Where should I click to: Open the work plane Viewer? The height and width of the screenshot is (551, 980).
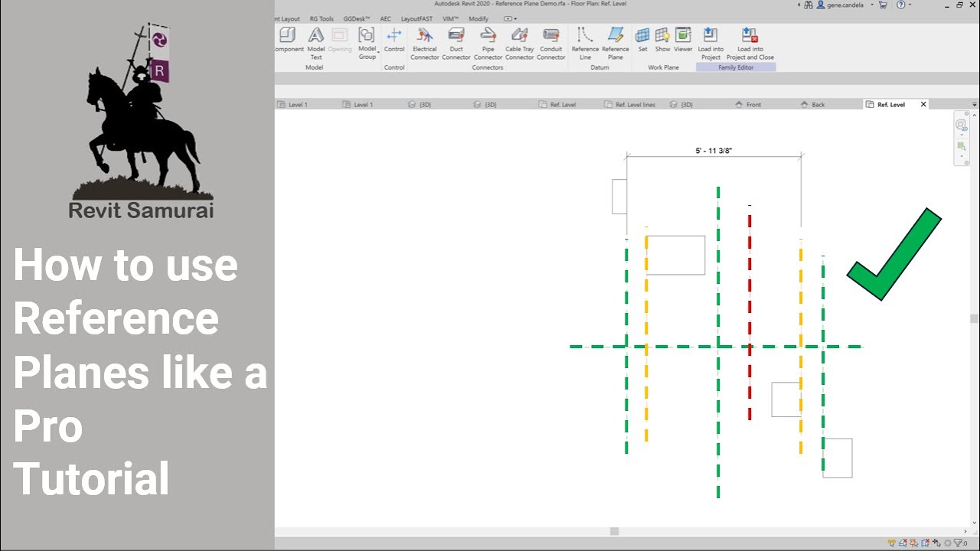point(683,39)
